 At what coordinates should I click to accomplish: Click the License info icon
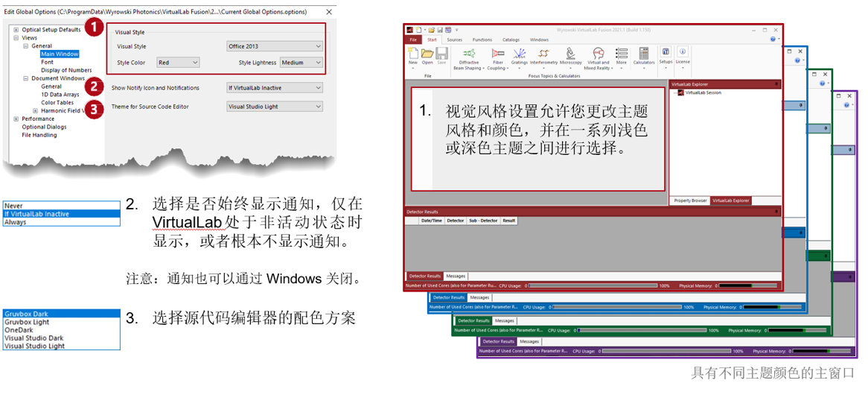pyautogui.click(x=683, y=52)
